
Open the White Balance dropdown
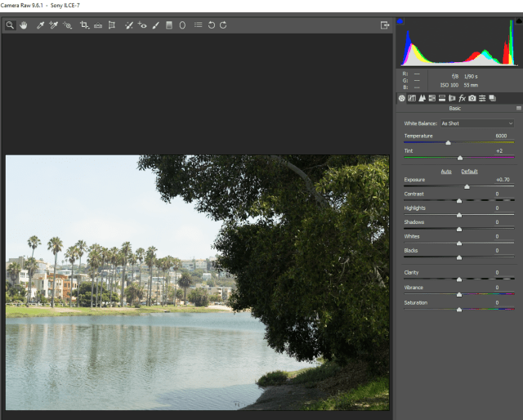pyautogui.click(x=476, y=123)
